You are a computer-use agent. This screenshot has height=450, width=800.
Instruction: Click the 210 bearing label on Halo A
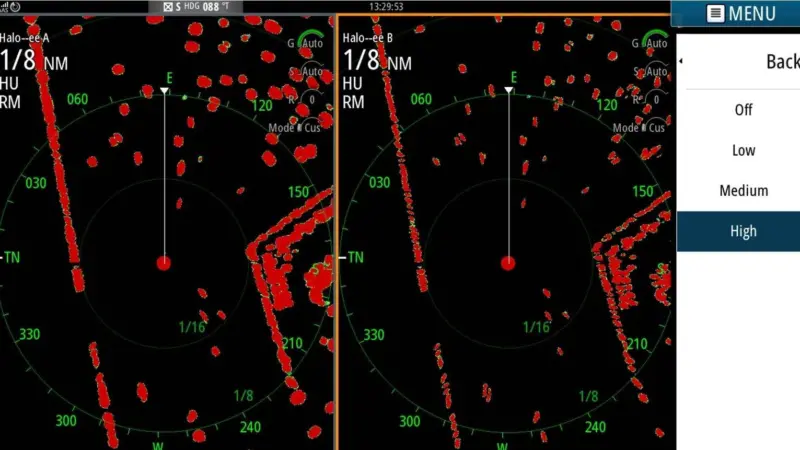point(292,343)
